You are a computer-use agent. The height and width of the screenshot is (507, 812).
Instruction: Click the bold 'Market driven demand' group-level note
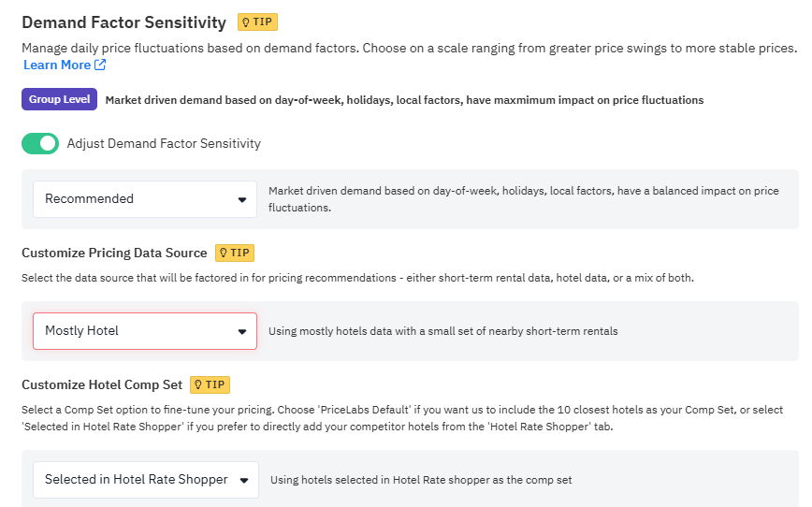(x=404, y=100)
